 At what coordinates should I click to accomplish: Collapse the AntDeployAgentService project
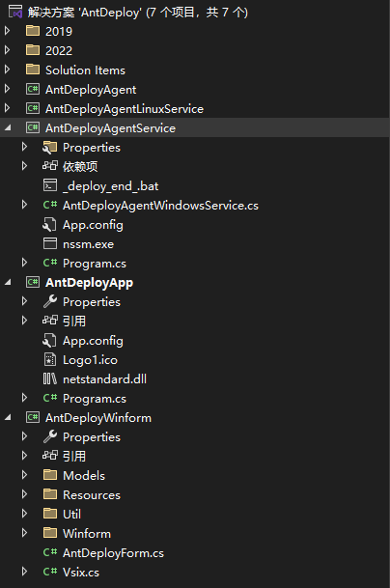8,127
